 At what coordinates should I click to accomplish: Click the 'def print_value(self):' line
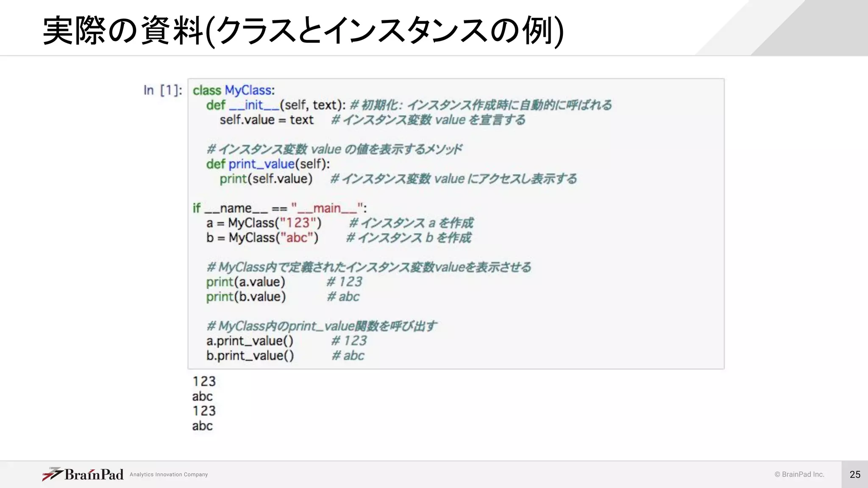pos(268,164)
